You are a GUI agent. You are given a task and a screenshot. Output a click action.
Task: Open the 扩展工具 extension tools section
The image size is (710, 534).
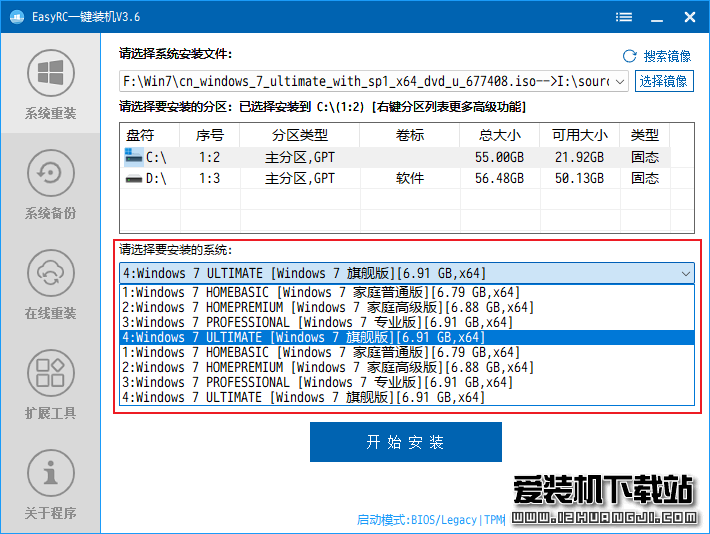coord(50,385)
